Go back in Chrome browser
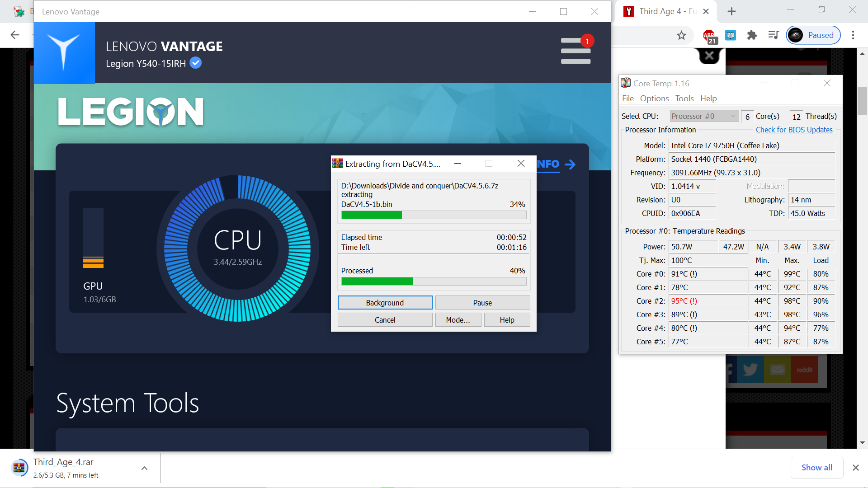 point(14,35)
